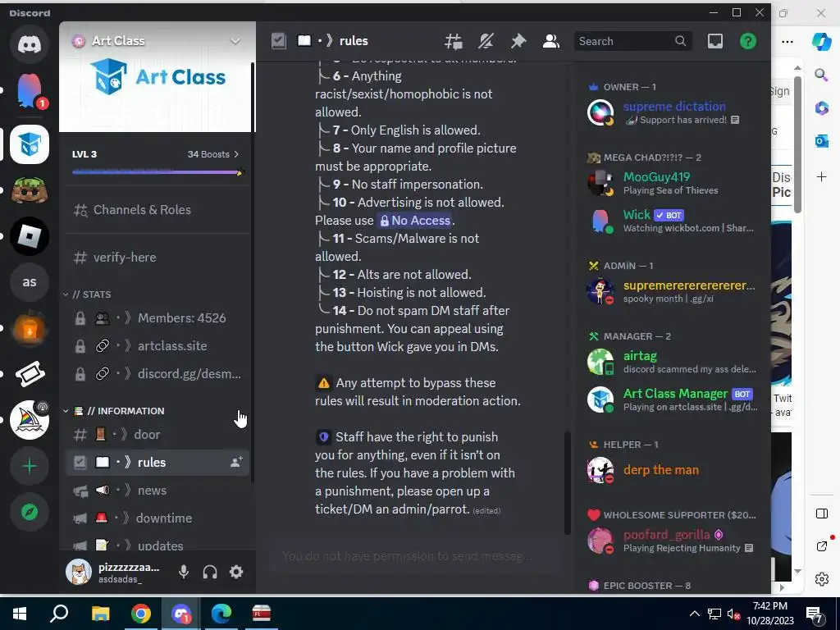This screenshot has height=630, width=840.
Task: Open the green Help question mark icon
Action: pyautogui.click(x=748, y=41)
